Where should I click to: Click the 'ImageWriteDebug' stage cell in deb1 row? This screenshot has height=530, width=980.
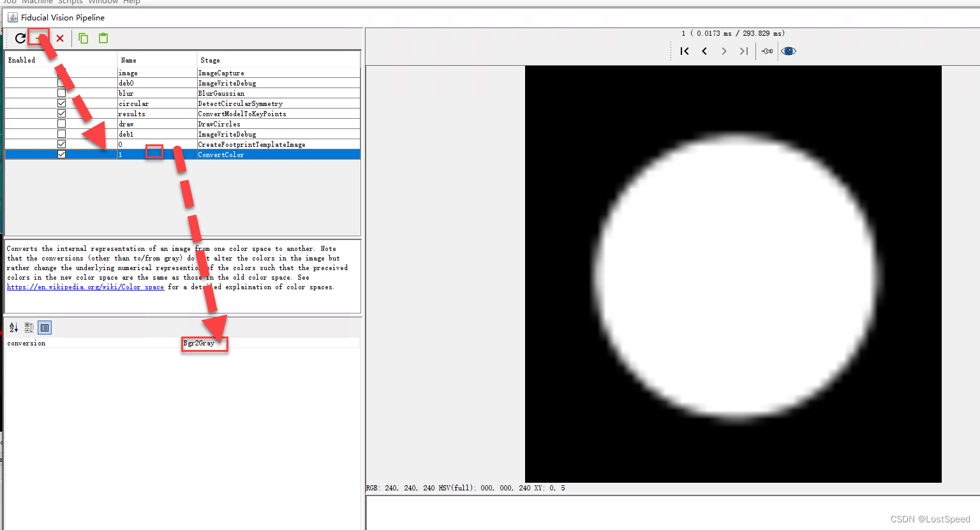[279, 134]
